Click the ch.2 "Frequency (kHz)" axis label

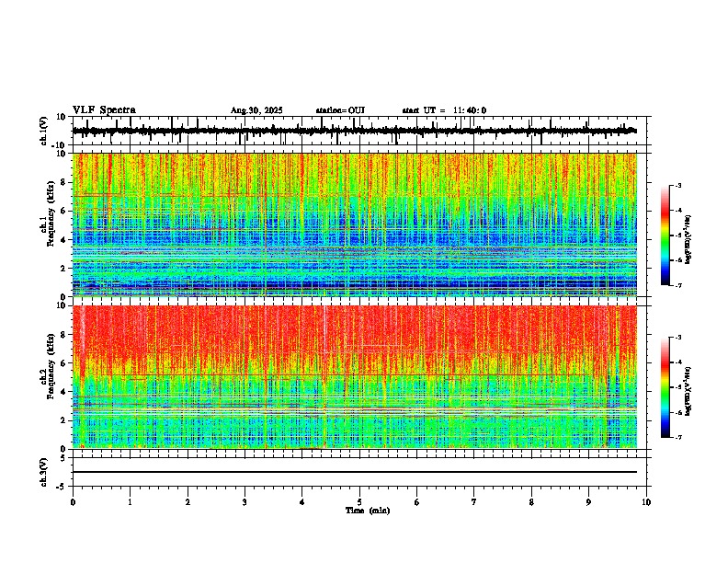click(x=51, y=365)
